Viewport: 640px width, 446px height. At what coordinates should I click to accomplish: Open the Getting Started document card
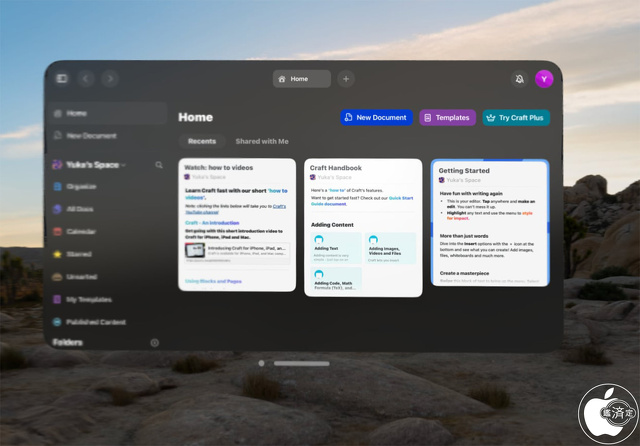coord(490,223)
